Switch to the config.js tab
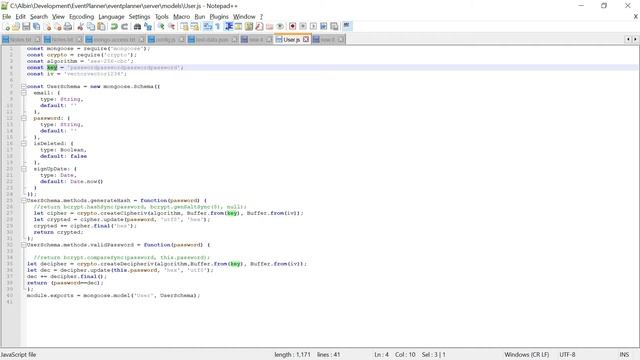Image resolution: width=640 pixels, height=360 pixels. 166,40
